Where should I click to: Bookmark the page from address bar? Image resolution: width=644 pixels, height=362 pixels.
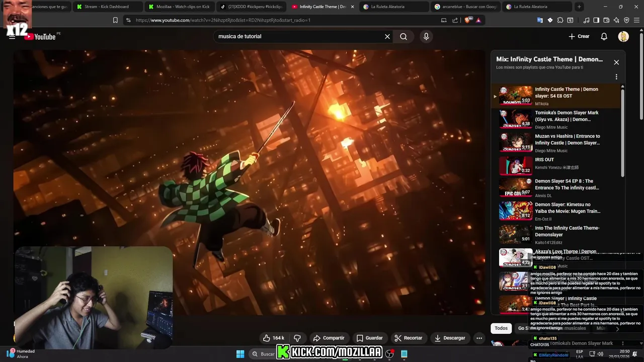click(115, 20)
